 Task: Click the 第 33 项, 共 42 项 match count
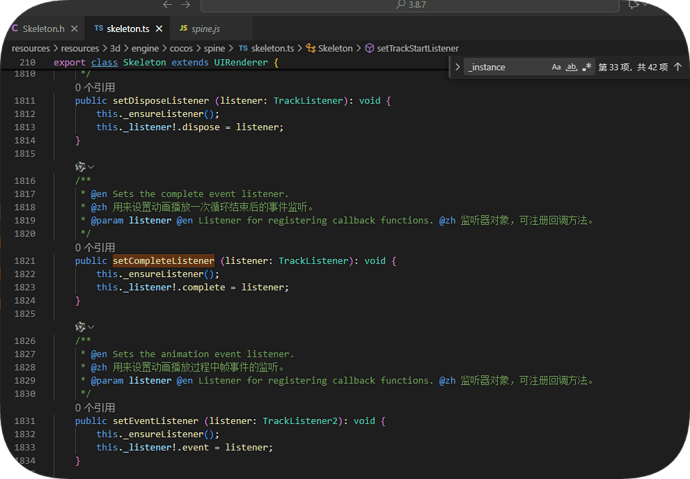(x=633, y=67)
